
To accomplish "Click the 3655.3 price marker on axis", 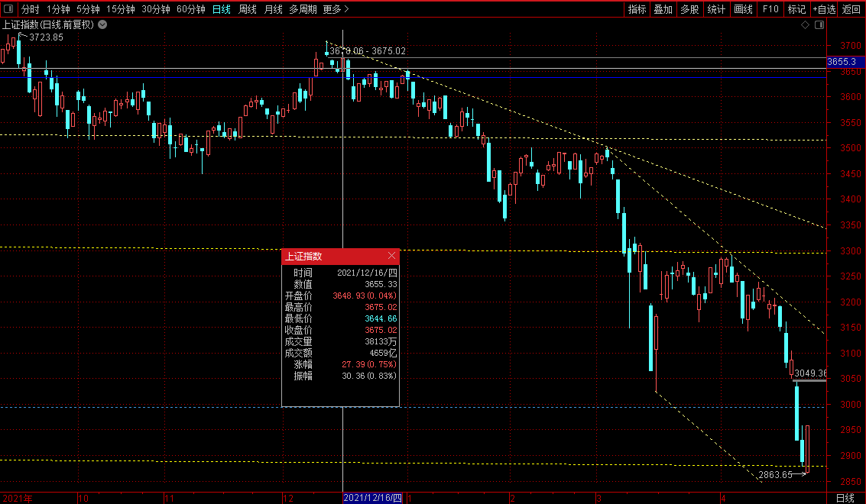I will coord(845,61).
